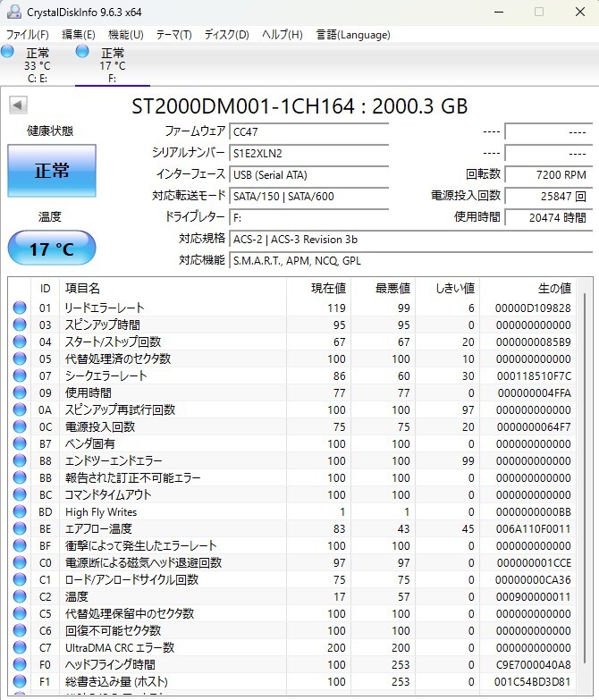Click status circle of row C0 磁気ヘッド退避回数

click(x=20, y=562)
